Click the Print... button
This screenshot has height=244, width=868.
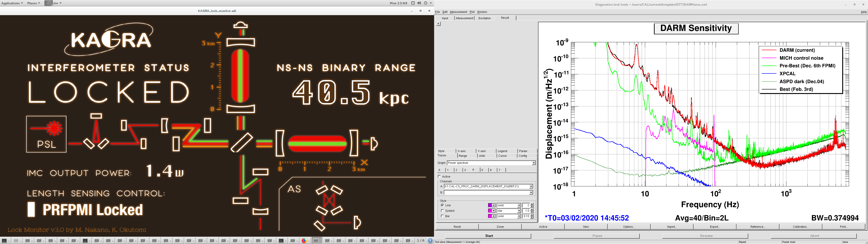click(x=843, y=227)
